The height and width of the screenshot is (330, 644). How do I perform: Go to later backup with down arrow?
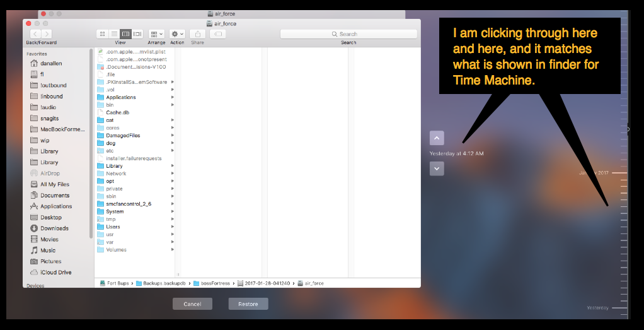pos(437,168)
